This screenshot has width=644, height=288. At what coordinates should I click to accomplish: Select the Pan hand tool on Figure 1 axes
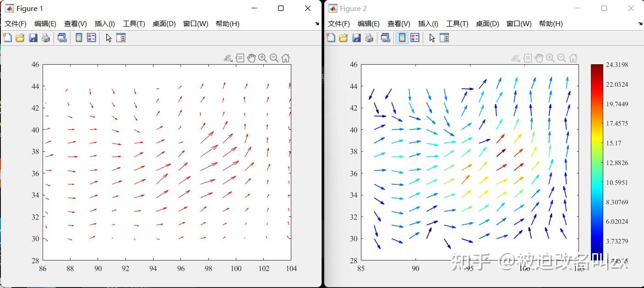click(251, 58)
